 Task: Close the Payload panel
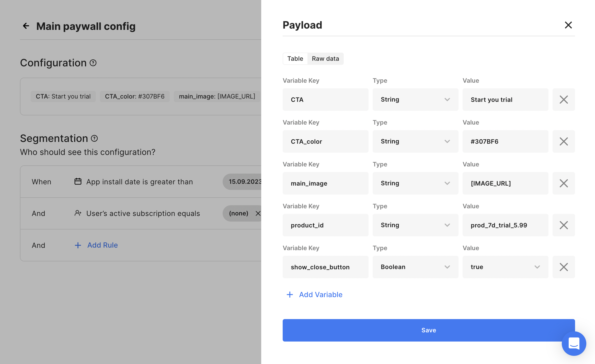(x=568, y=25)
